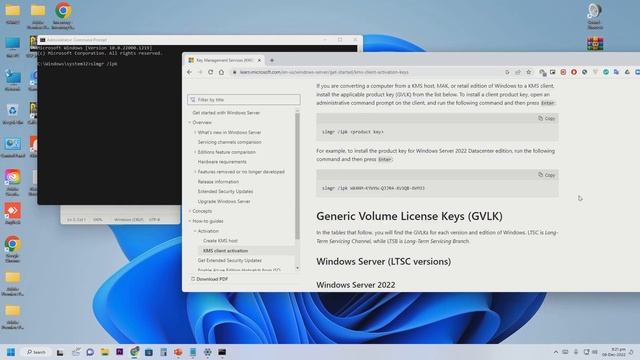Open a new browser tab

tap(272, 60)
